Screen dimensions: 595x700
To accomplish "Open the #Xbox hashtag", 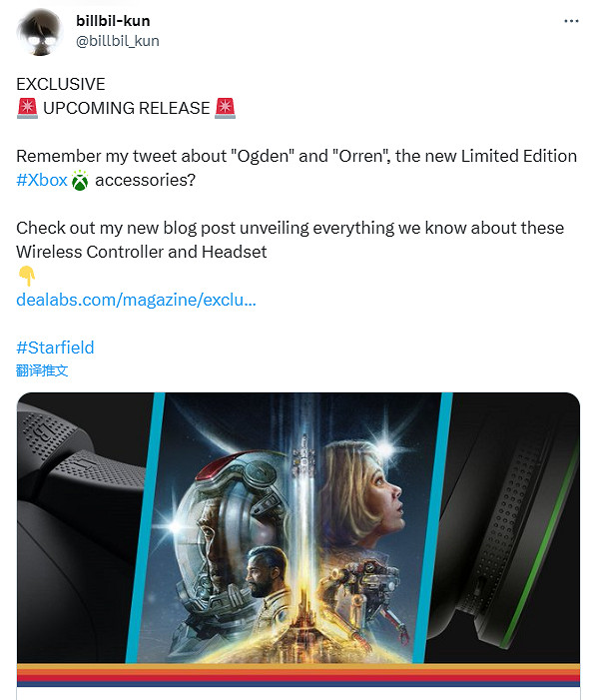I will (x=42, y=181).
